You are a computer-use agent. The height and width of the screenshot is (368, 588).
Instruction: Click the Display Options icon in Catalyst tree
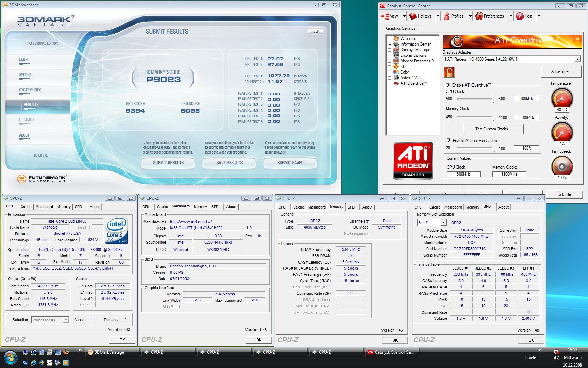[396, 55]
